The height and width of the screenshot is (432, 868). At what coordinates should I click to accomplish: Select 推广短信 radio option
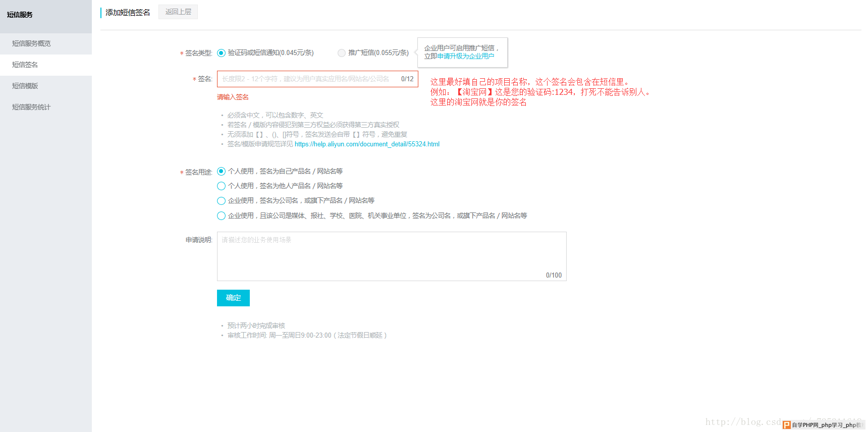342,53
